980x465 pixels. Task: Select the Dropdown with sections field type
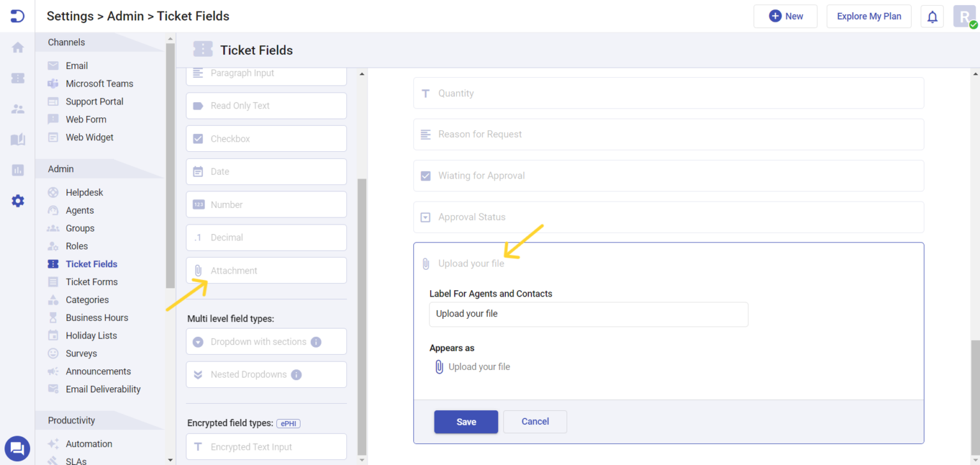(x=266, y=341)
